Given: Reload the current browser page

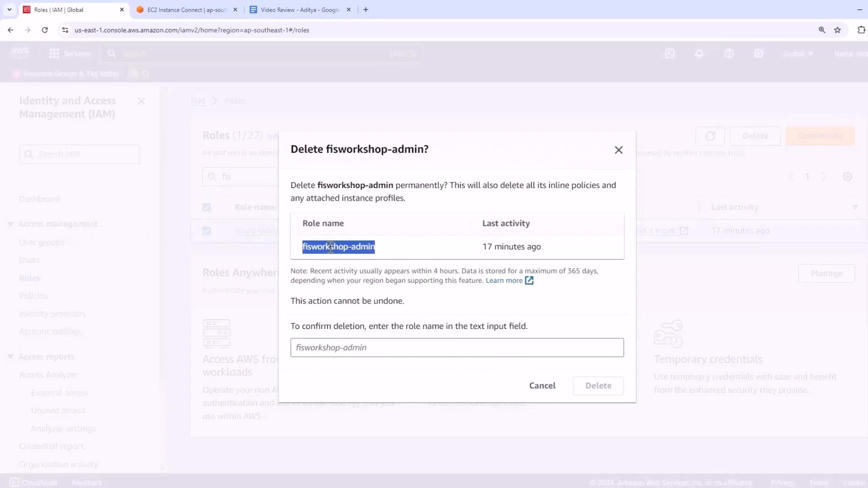Looking at the screenshot, I should pyautogui.click(x=45, y=30).
